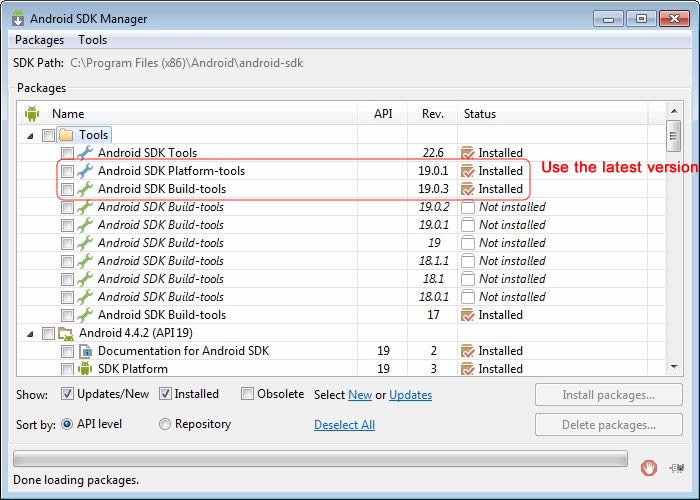The height and width of the screenshot is (500, 700).
Task: Click the installed status icon for Build-tools 17
Action: click(467, 315)
